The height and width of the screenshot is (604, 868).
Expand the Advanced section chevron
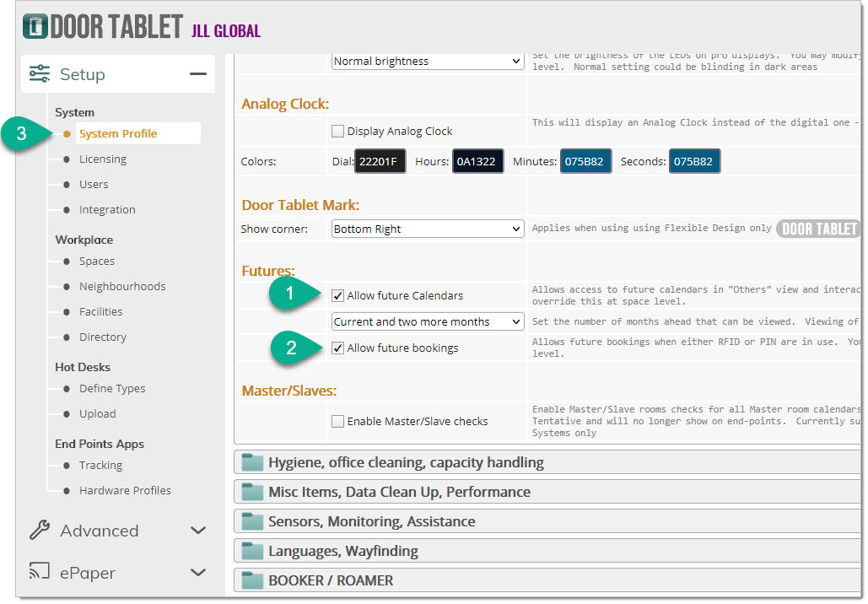tap(198, 531)
